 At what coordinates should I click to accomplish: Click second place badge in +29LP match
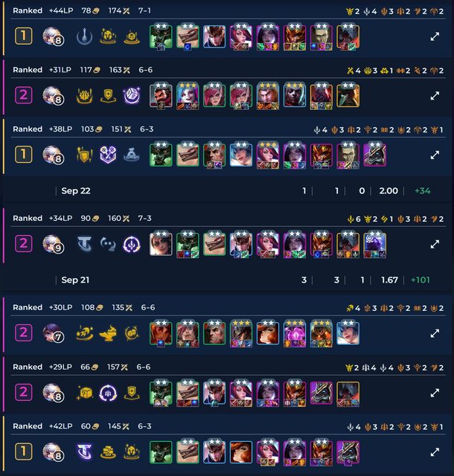pos(24,393)
